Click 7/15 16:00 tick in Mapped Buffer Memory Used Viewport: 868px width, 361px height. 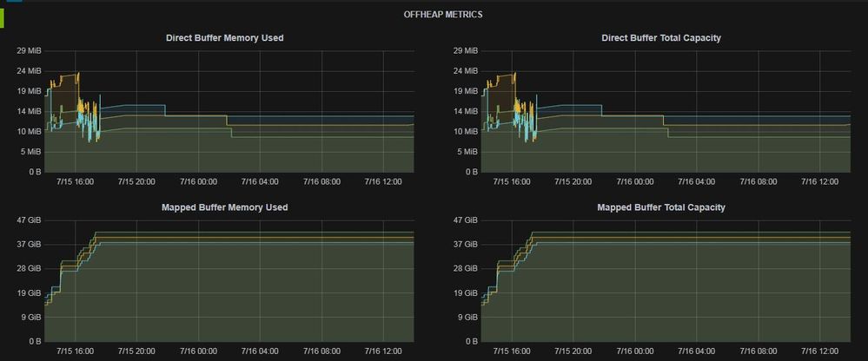pos(75,351)
